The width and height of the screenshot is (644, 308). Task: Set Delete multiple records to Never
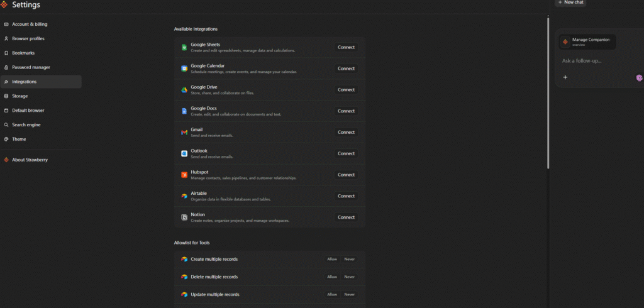[349, 277]
